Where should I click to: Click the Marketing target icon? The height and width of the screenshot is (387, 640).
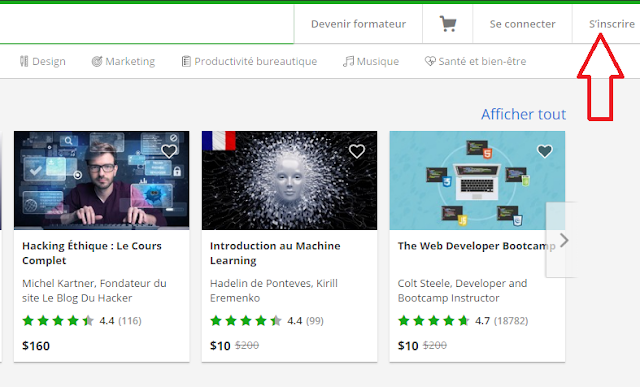97,61
